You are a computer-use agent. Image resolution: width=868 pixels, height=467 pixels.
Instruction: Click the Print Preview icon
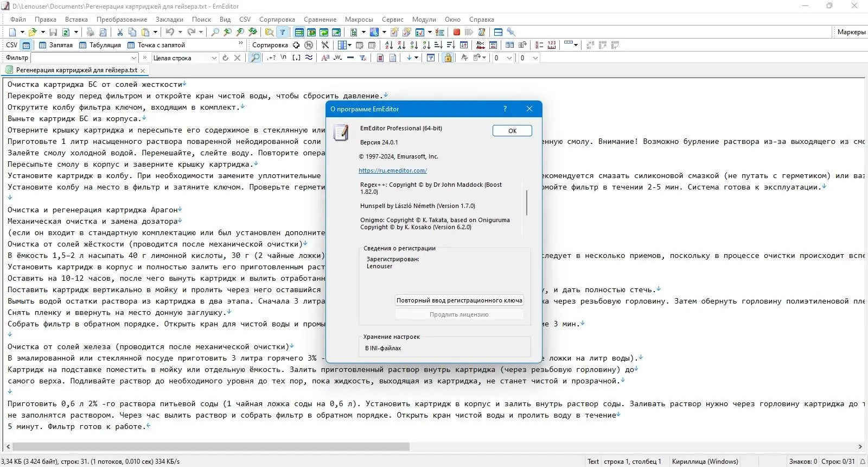103,32
